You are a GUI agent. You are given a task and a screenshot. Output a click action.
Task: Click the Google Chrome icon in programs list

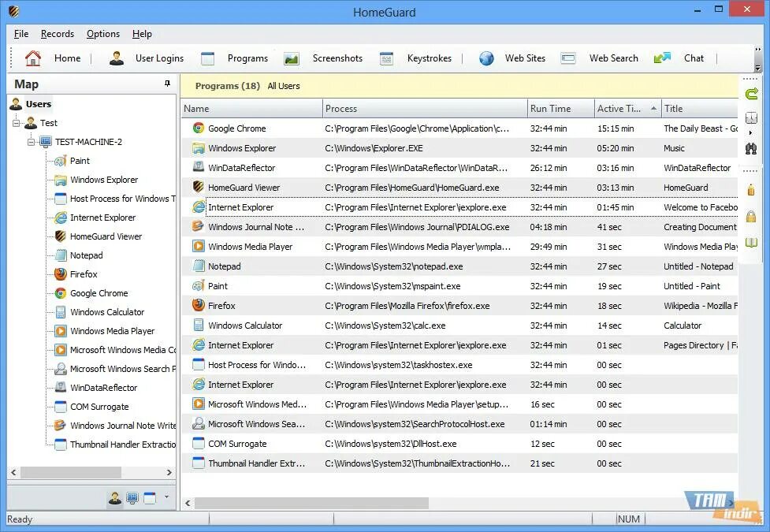pyautogui.click(x=199, y=128)
